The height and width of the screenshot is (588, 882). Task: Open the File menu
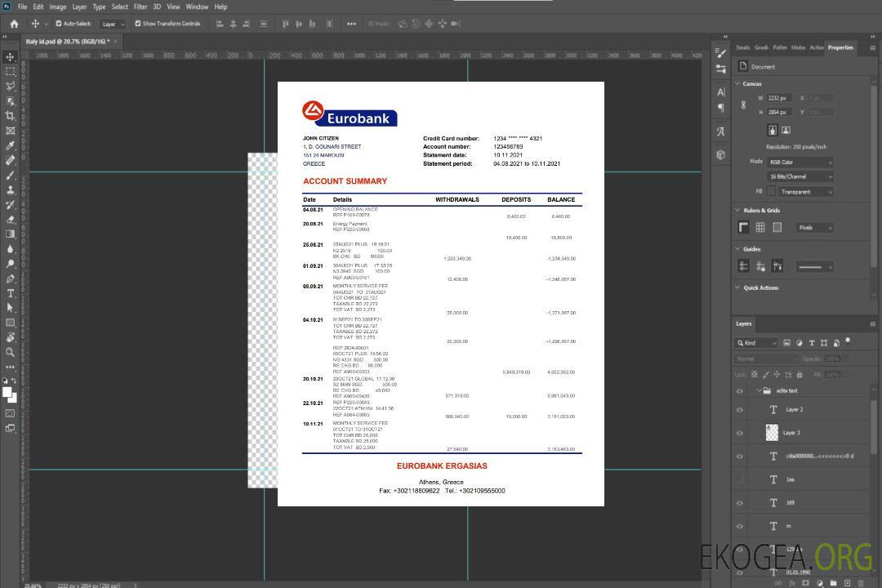tap(23, 7)
